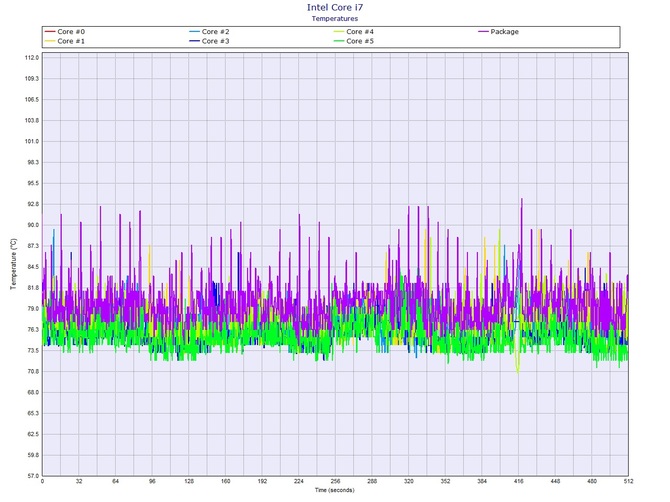670x502 pixels.
Task: Click the Intel Core i7 chart title
Action: point(335,7)
